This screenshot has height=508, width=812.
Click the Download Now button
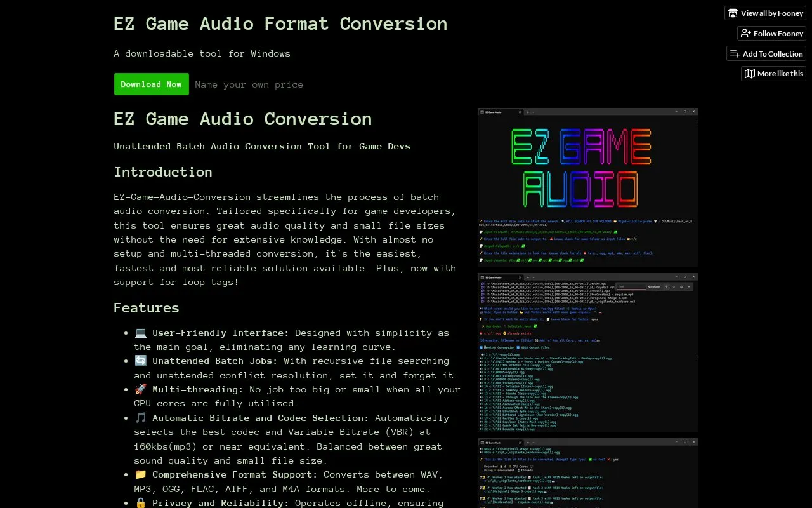tap(151, 84)
